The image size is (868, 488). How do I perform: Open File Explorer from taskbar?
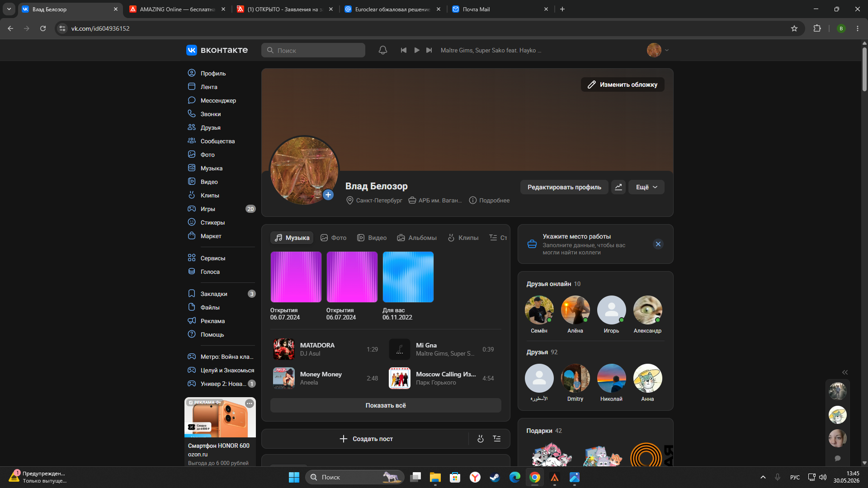point(435,477)
